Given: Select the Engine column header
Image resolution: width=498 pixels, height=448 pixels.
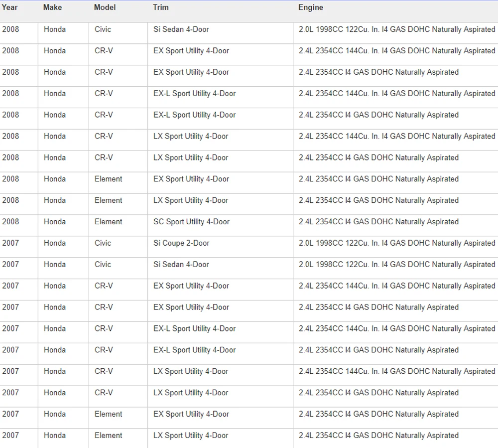Looking at the screenshot, I should pos(311,7).
